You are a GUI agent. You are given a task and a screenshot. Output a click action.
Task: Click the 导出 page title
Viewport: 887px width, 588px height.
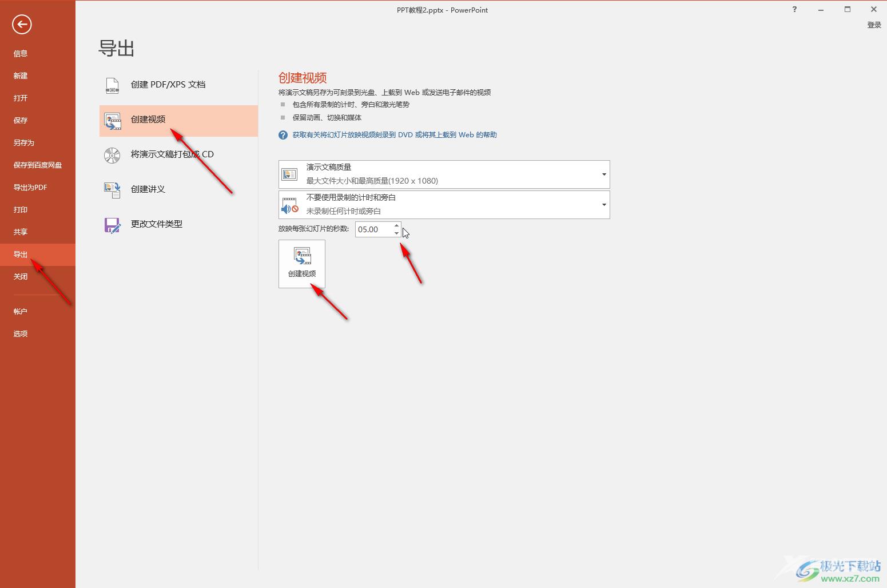(117, 49)
